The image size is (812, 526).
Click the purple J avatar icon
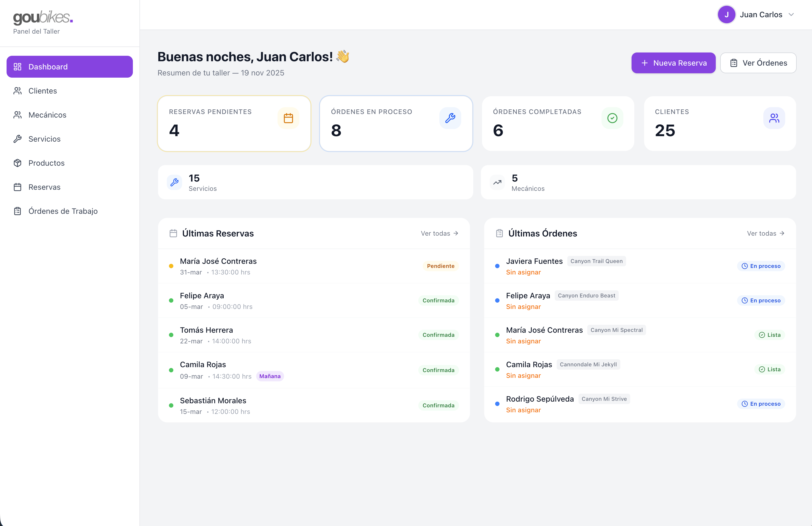(x=726, y=15)
